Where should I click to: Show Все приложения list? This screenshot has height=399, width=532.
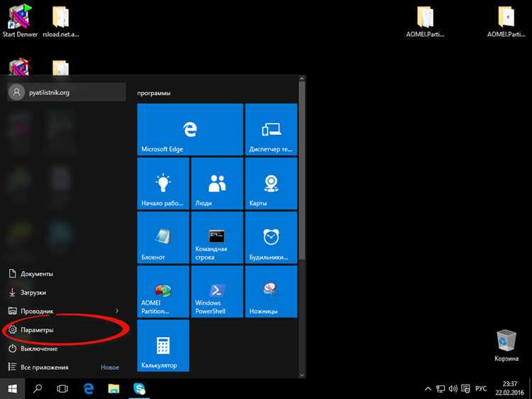coord(44,367)
